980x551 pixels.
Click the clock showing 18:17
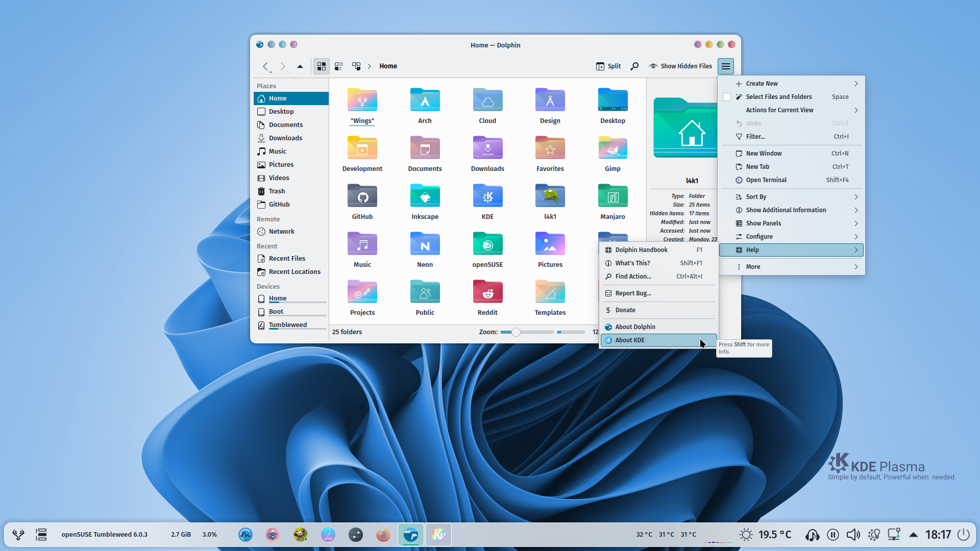[x=938, y=535]
